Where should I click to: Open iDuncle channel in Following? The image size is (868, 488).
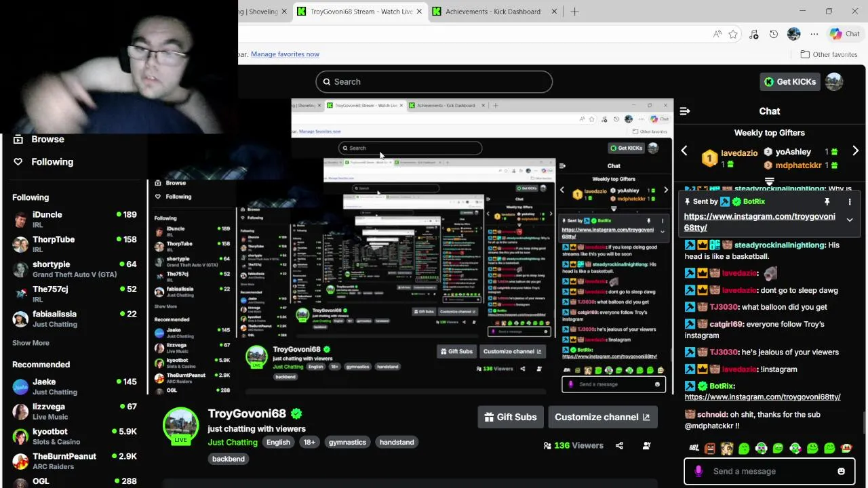click(75, 220)
